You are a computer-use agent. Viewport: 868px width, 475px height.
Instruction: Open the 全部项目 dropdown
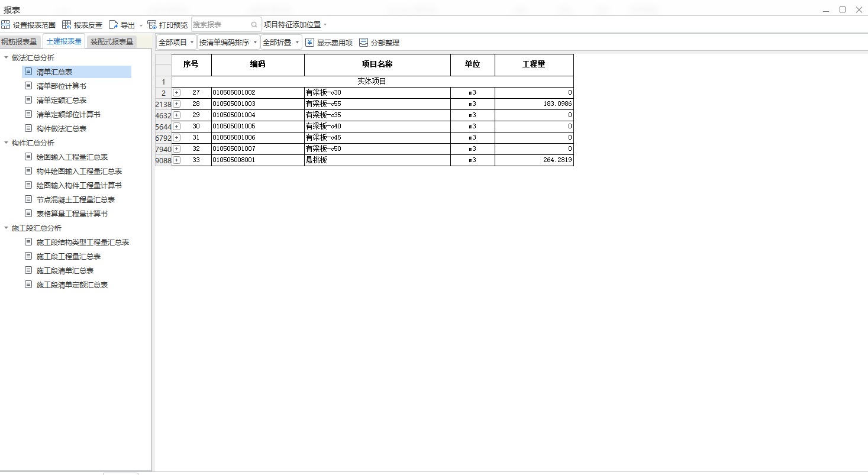(176, 43)
